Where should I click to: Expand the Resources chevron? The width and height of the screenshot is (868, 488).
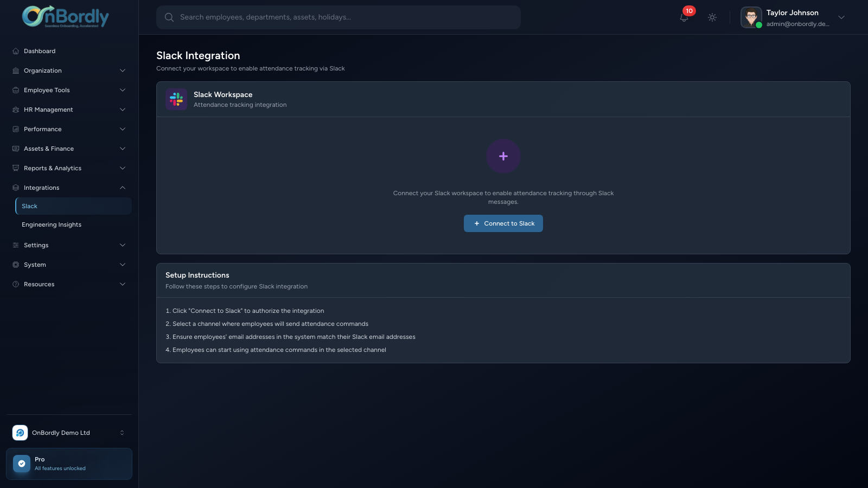[x=123, y=284]
